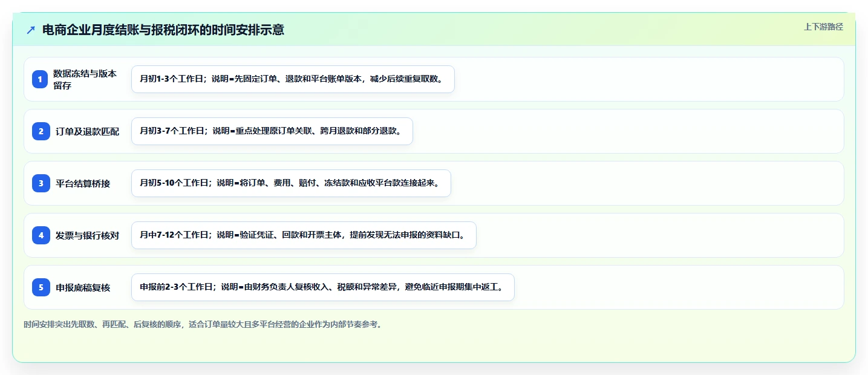Viewport: 868px width, 375px height.
Task: Open the 申报前2-3个工作日 description box
Action: [323, 287]
